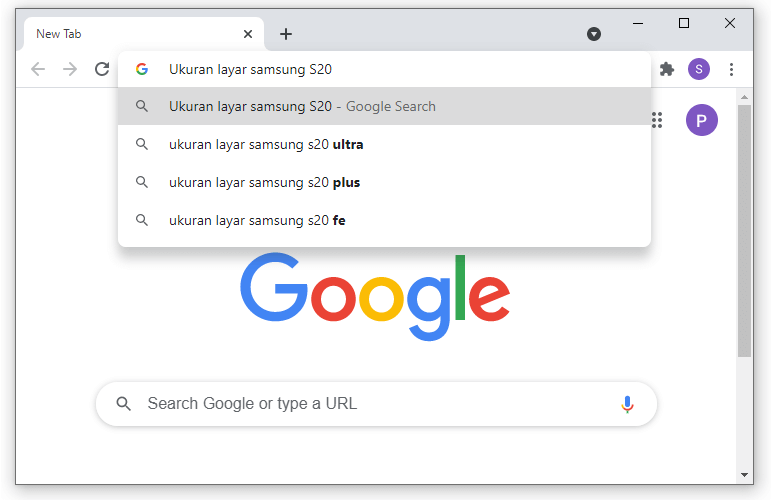Click the address bar text field
Viewport: 771px width, 500px height.
[385, 69]
